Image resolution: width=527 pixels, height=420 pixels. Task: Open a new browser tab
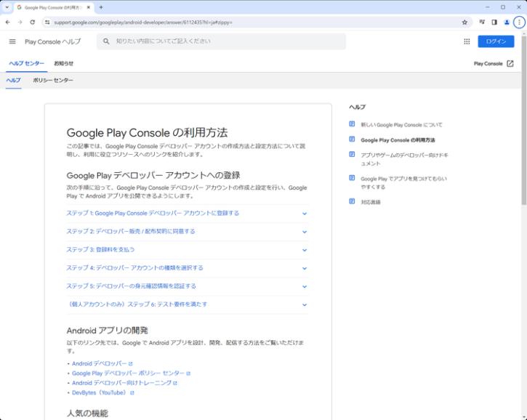coord(101,7)
